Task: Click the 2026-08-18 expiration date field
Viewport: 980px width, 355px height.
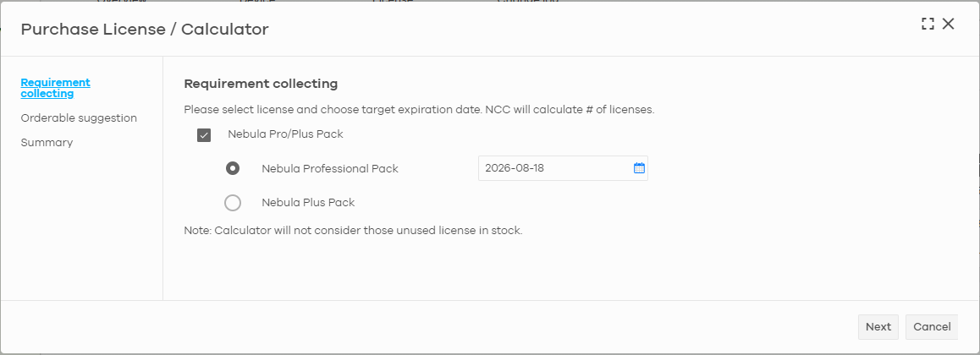Action: pos(563,168)
